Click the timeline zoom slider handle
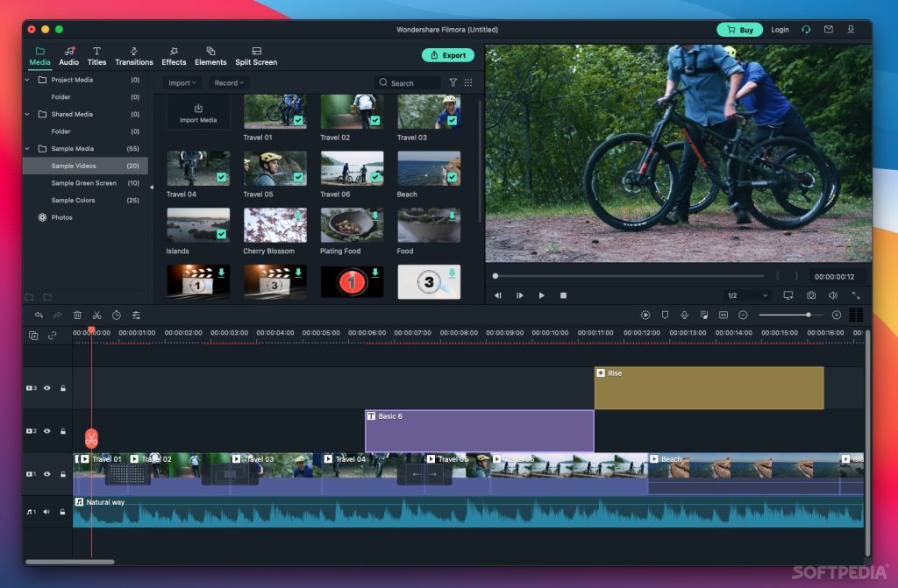Viewport: 898px width, 588px height. pos(808,315)
